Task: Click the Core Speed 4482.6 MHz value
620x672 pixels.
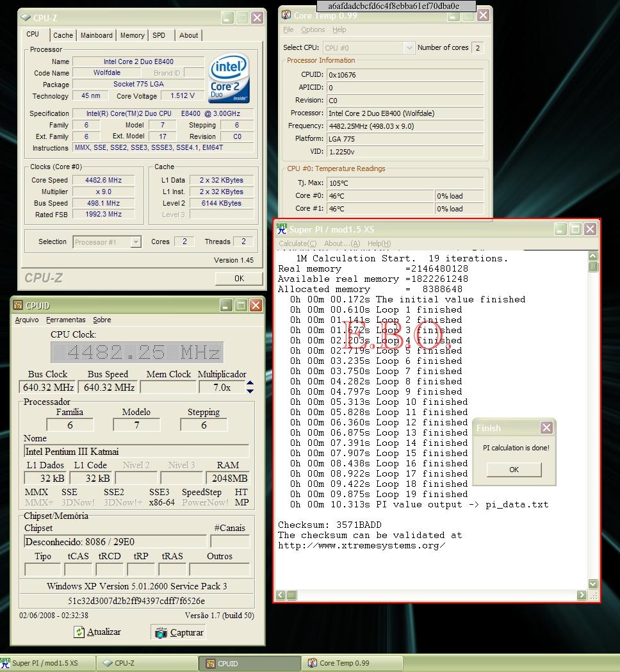Action: pyautogui.click(x=103, y=181)
